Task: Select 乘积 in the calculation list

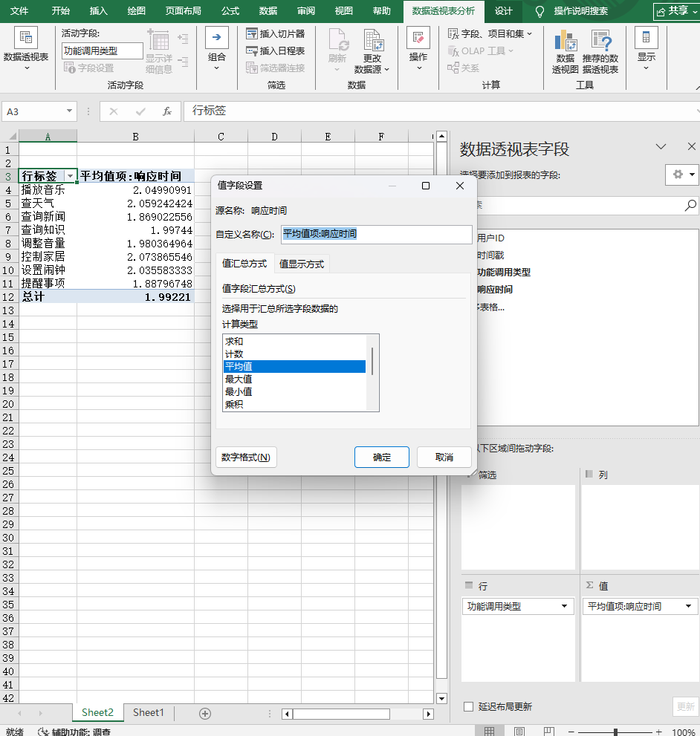Action: (x=294, y=404)
